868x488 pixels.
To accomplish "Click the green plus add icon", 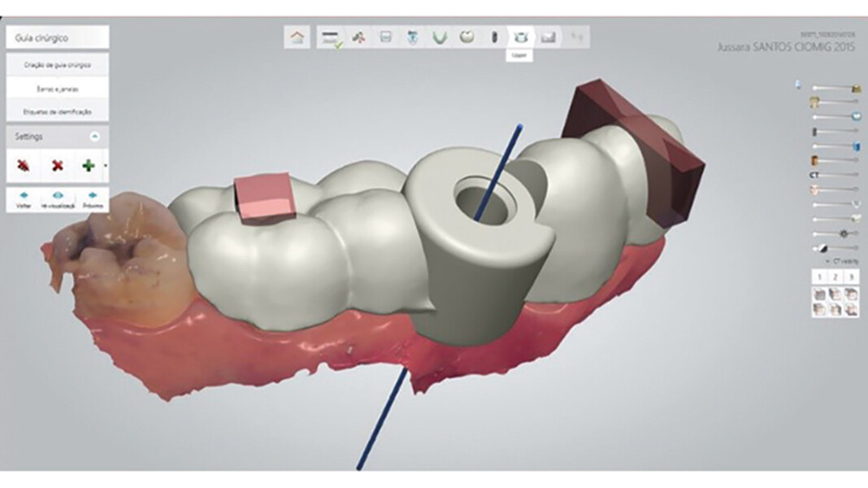I will 88,166.
